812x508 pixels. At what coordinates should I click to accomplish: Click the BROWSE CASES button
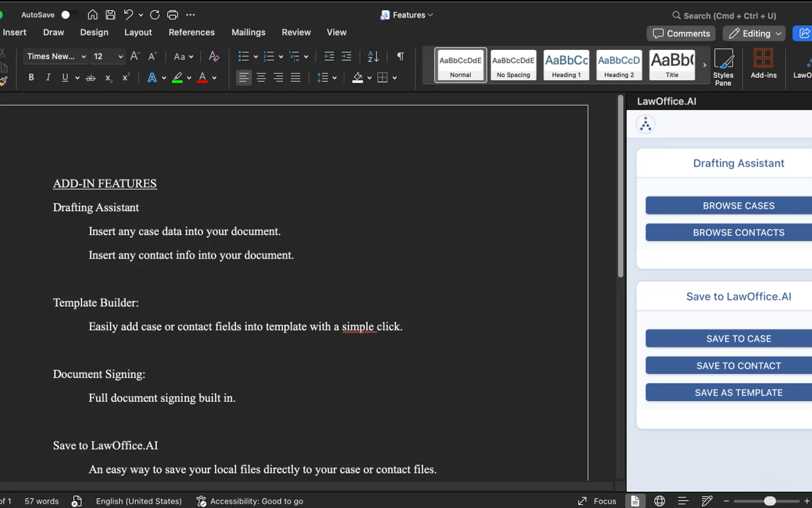pyautogui.click(x=729, y=206)
